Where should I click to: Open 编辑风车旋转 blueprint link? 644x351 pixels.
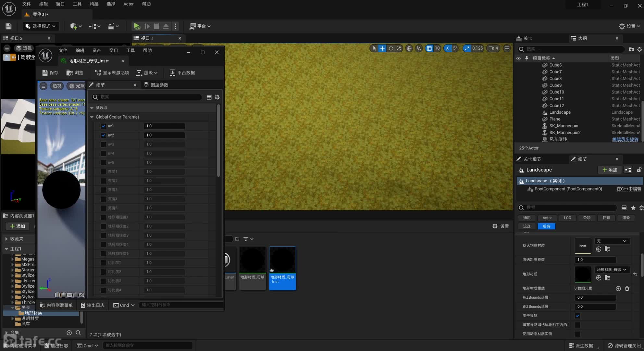tap(625, 139)
